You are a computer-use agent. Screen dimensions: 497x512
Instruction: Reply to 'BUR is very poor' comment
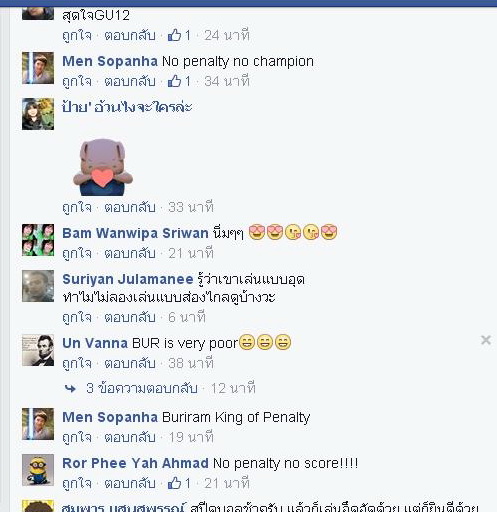130,363
